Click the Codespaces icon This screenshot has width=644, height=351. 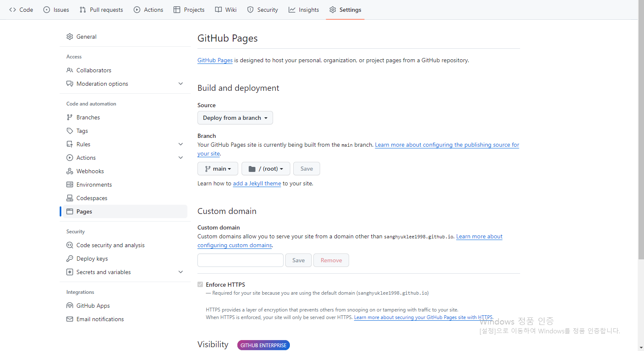click(70, 198)
